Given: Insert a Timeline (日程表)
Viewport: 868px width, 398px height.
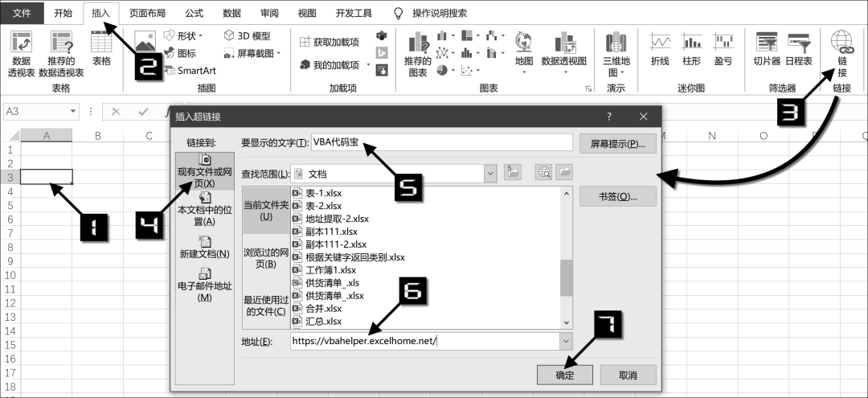Looking at the screenshot, I should (x=799, y=49).
